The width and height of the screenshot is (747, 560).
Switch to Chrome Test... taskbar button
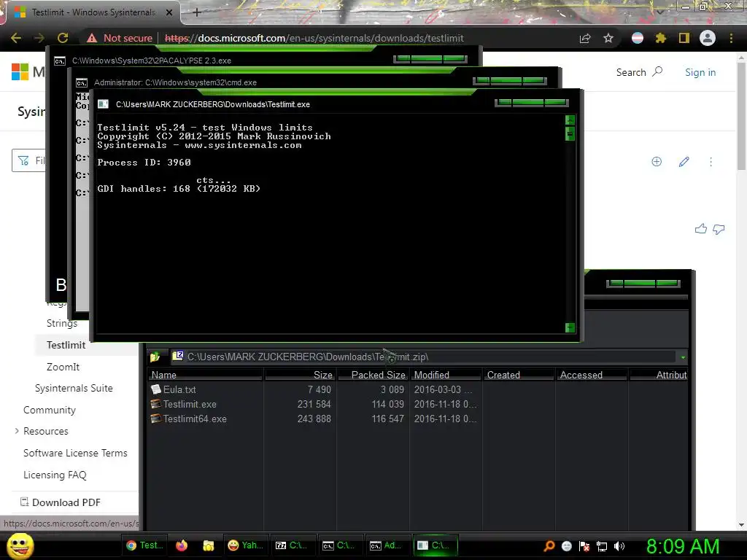tap(145, 545)
